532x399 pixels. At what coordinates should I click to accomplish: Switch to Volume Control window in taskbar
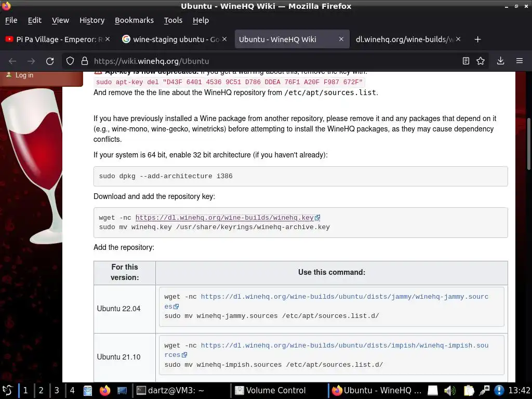tap(279, 391)
